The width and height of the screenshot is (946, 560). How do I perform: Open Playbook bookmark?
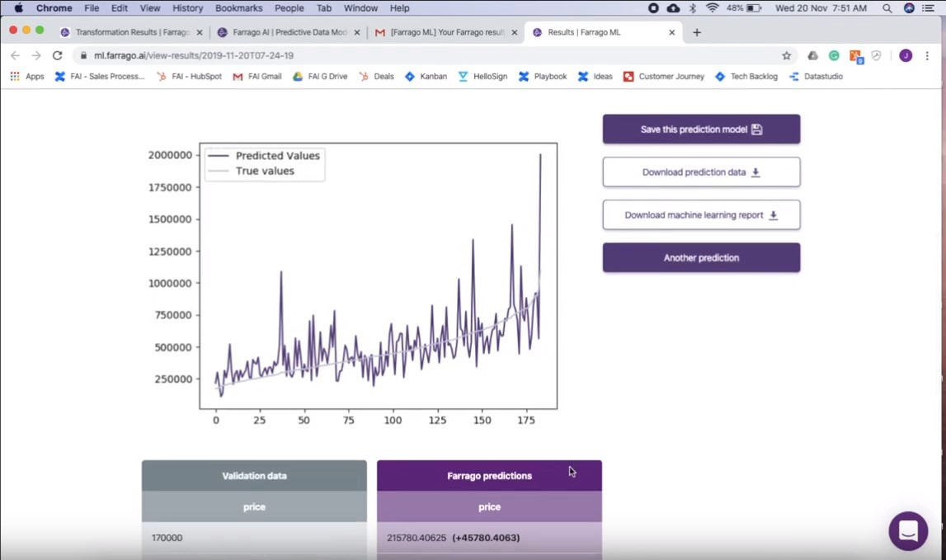point(543,77)
